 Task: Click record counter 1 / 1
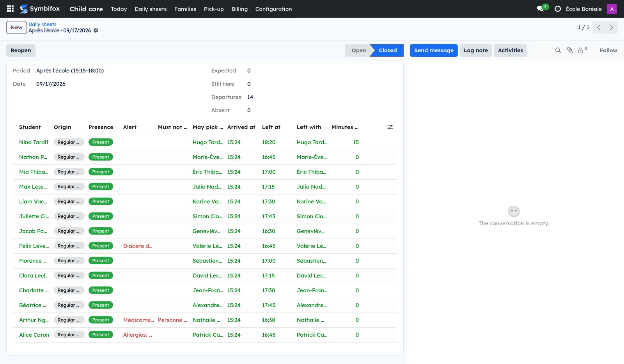pyautogui.click(x=583, y=27)
